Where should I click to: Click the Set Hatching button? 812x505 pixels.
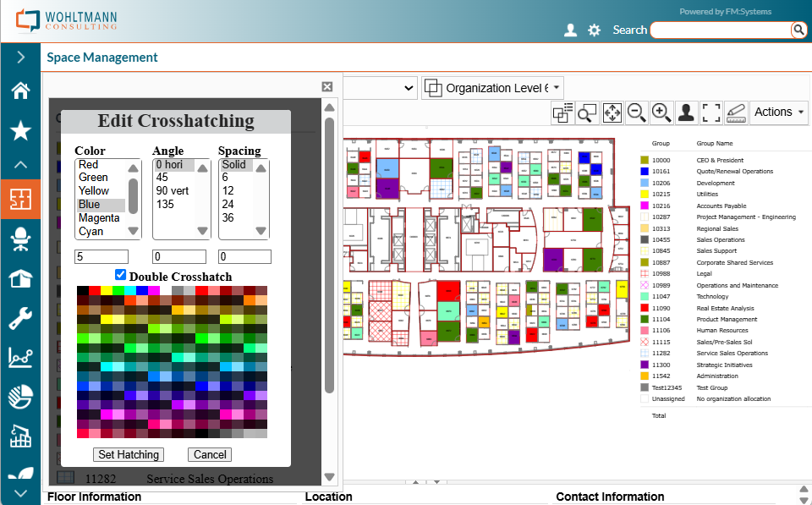click(x=129, y=454)
